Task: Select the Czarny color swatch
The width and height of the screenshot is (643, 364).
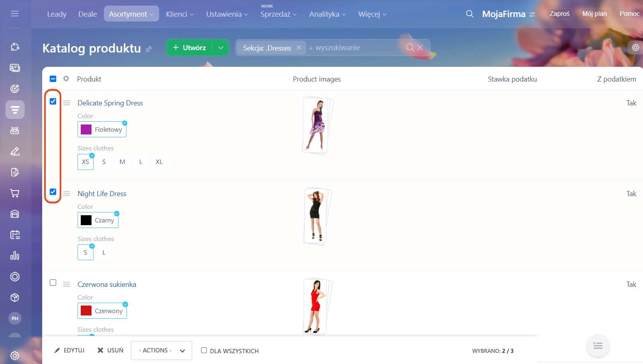Action: click(x=98, y=220)
